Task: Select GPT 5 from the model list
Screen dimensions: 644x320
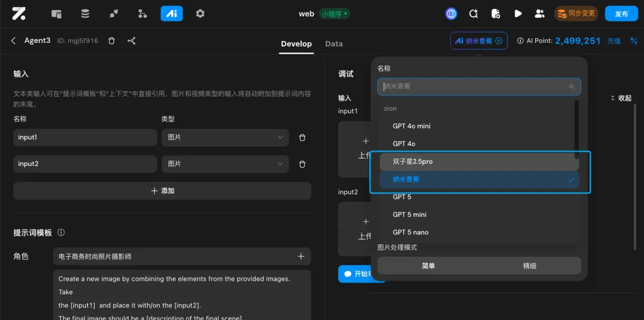Action: point(479,197)
